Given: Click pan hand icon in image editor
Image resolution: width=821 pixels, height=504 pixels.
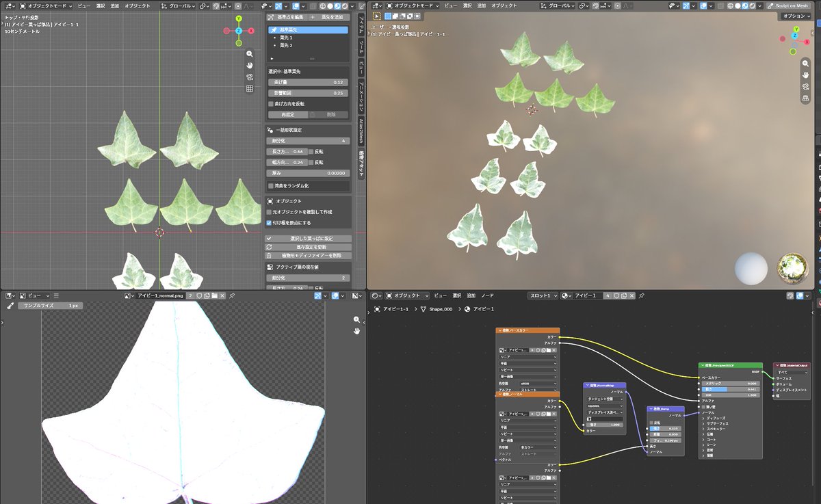Looking at the screenshot, I should [x=356, y=331].
